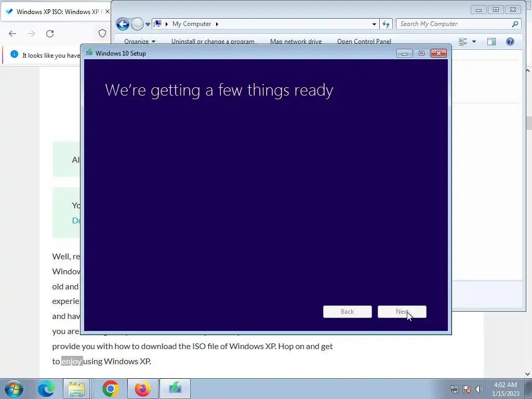Viewport: 532px width, 399px height.
Task: Reload the browser page
Action: [x=50, y=34]
